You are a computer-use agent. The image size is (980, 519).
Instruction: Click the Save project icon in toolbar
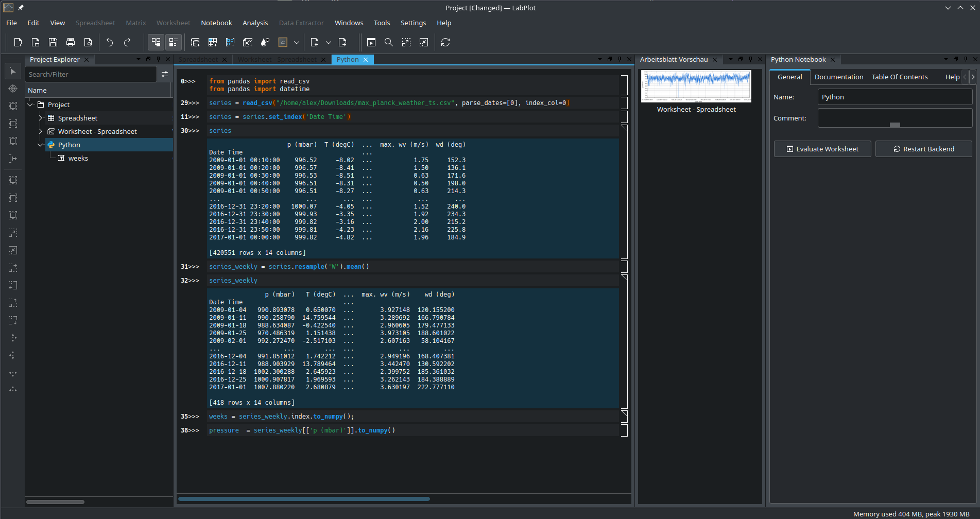pyautogui.click(x=53, y=42)
